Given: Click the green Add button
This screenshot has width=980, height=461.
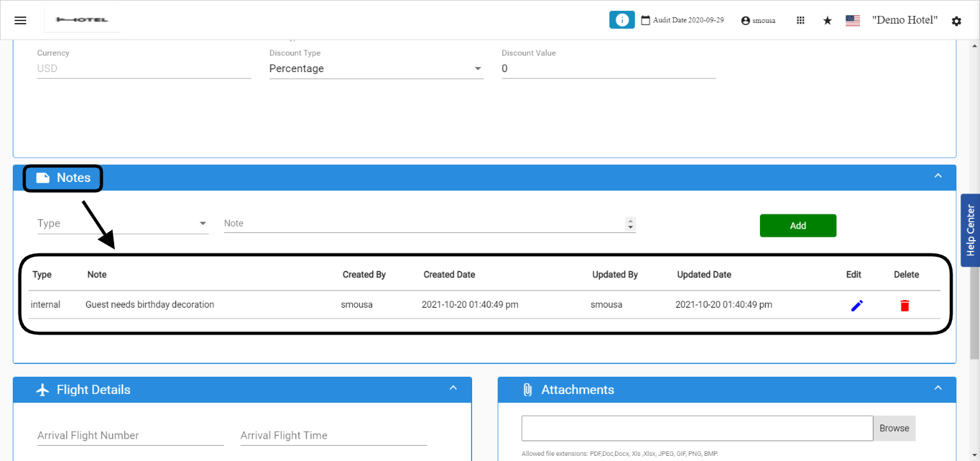Looking at the screenshot, I should click(798, 225).
